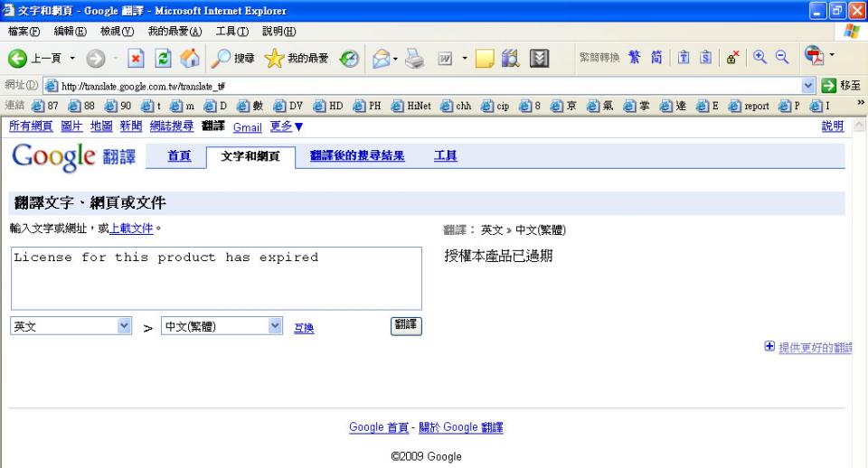Click the 關於 Google 翻譯 footer link
Viewport: 868px width, 468px height.
pos(460,427)
